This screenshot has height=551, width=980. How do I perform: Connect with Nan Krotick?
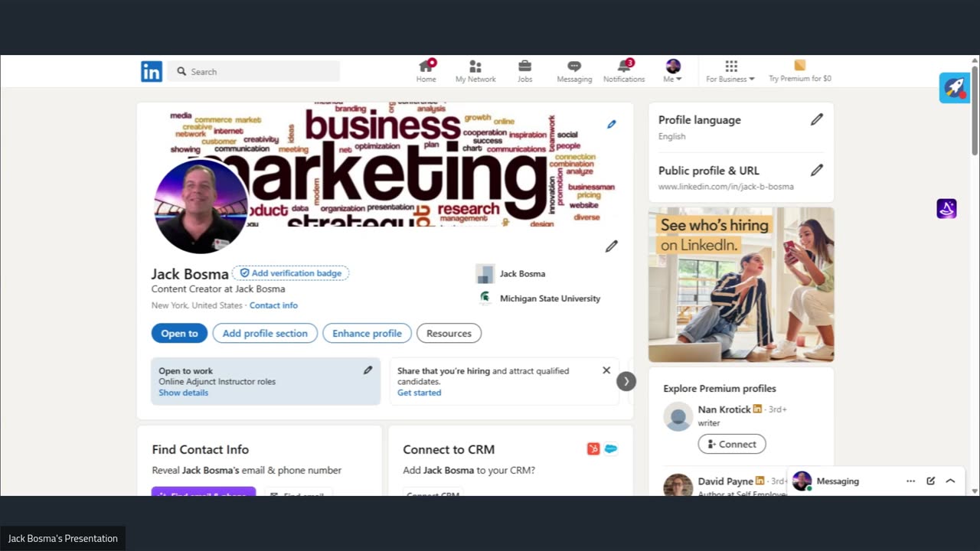731,444
